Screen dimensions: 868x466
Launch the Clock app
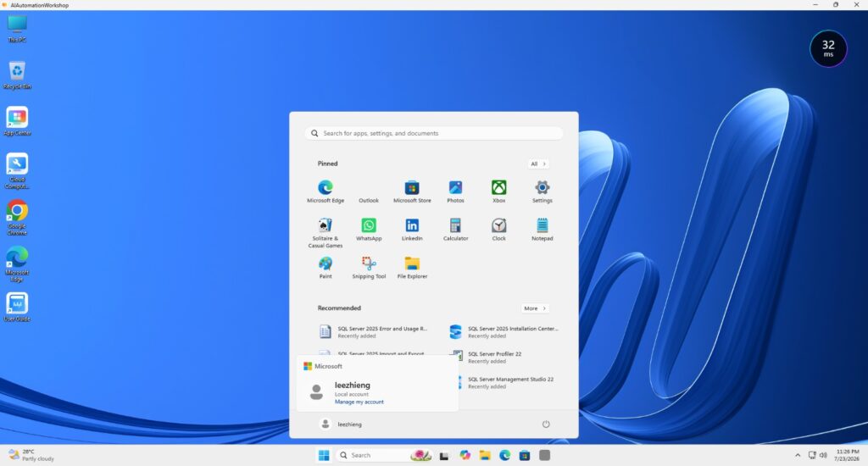(498, 229)
